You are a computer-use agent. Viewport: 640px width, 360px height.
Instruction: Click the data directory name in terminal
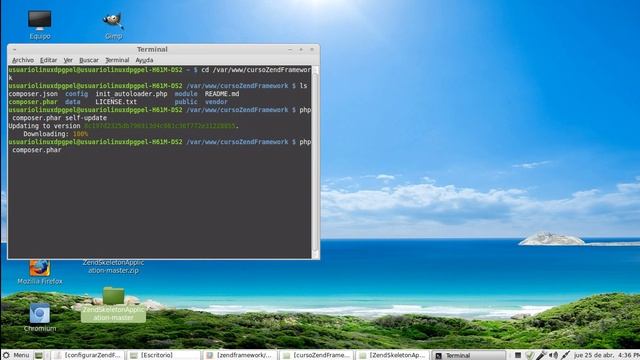coord(73,102)
